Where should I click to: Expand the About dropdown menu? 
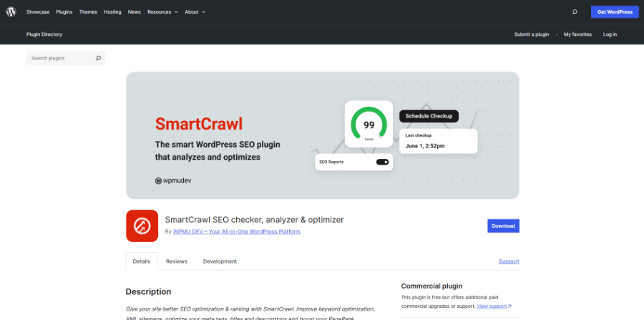click(195, 12)
